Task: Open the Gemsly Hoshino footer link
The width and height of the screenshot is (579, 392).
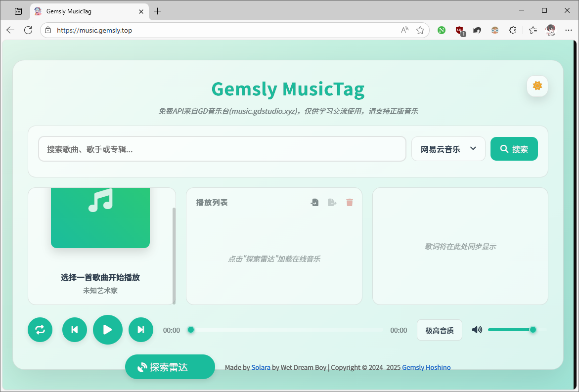Action: click(x=426, y=367)
